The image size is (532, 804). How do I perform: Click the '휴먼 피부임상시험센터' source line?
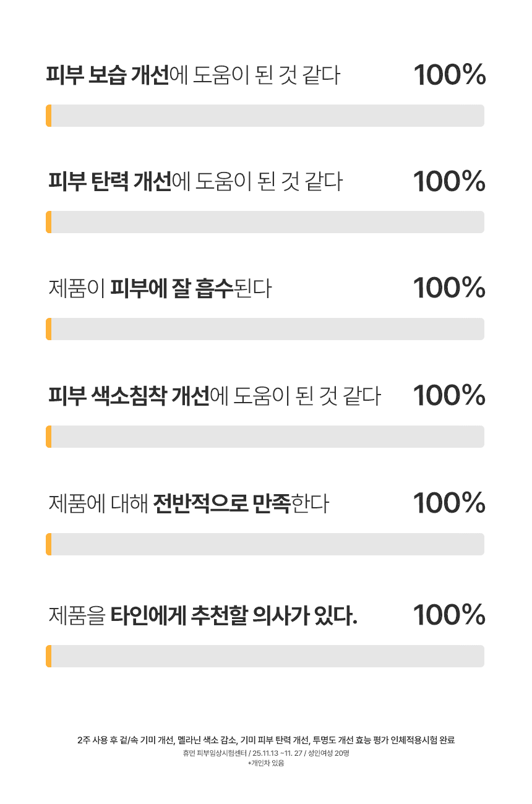266,753
